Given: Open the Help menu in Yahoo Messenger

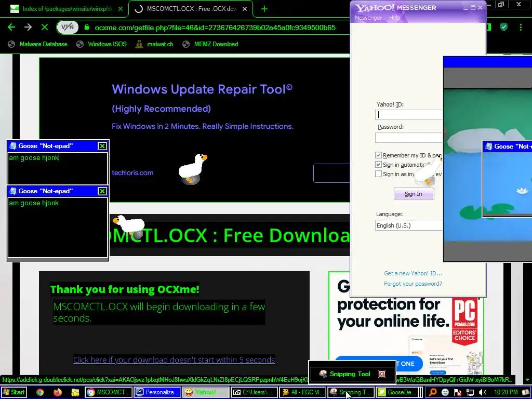Looking at the screenshot, I should click(x=394, y=18).
